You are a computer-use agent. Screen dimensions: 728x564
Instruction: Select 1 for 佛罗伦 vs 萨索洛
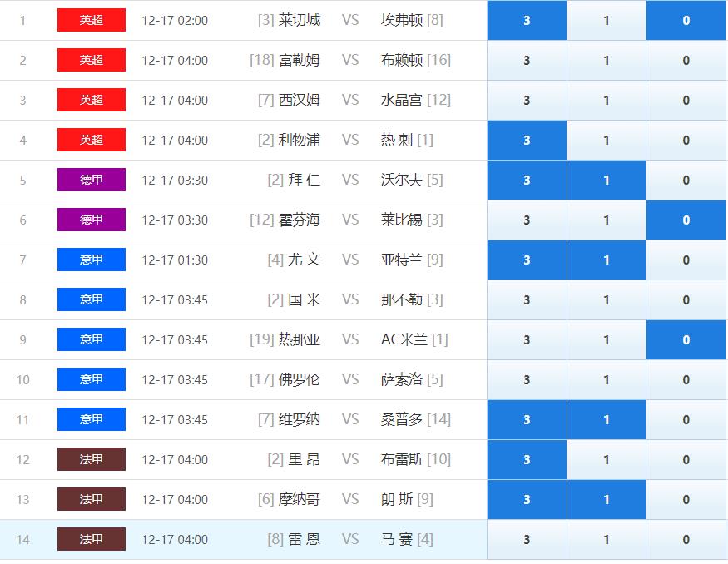(x=607, y=379)
